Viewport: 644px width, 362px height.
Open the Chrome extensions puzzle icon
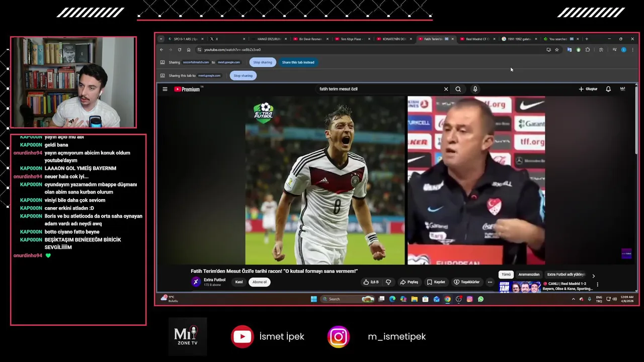tap(588, 50)
